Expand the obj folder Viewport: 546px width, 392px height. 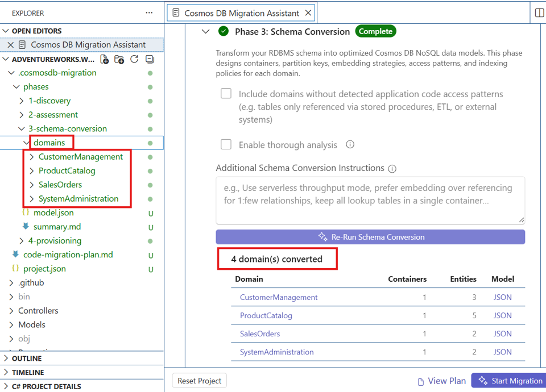[x=11, y=339]
